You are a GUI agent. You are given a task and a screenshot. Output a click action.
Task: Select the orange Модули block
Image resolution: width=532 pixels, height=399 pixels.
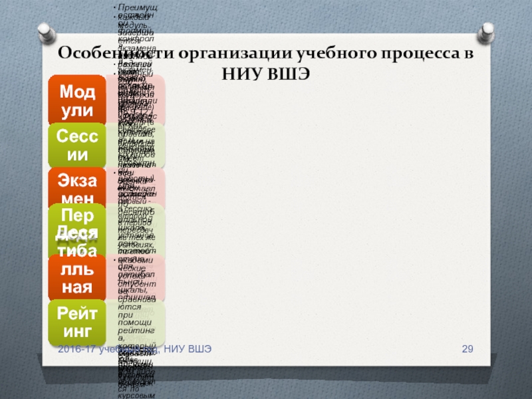(77, 100)
